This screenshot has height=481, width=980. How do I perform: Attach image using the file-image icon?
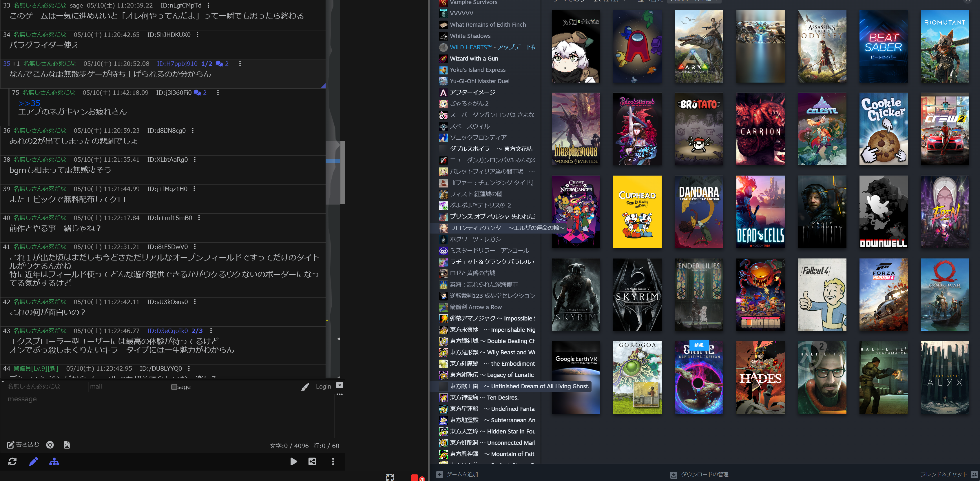(67, 445)
